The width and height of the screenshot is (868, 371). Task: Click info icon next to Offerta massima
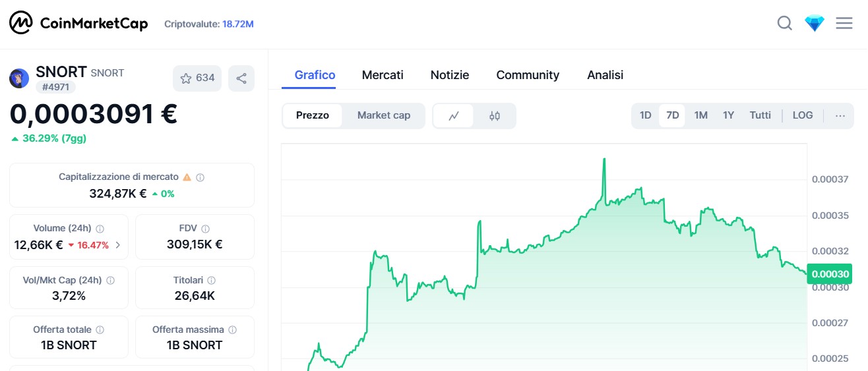click(232, 329)
